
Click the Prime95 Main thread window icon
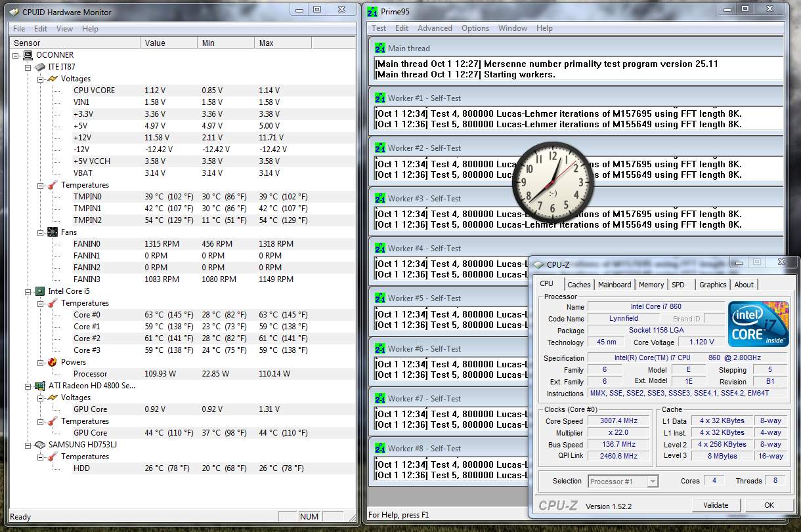coord(380,48)
